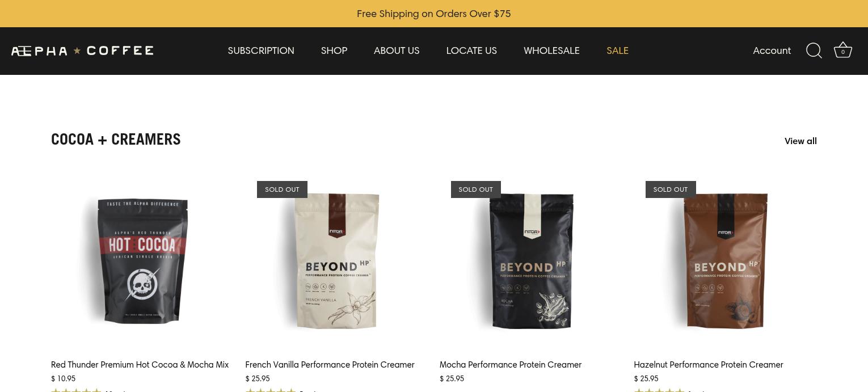Click the French Vanilla Performance Protein Creamer title
Image resolution: width=868 pixels, height=392 pixels.
330,365
